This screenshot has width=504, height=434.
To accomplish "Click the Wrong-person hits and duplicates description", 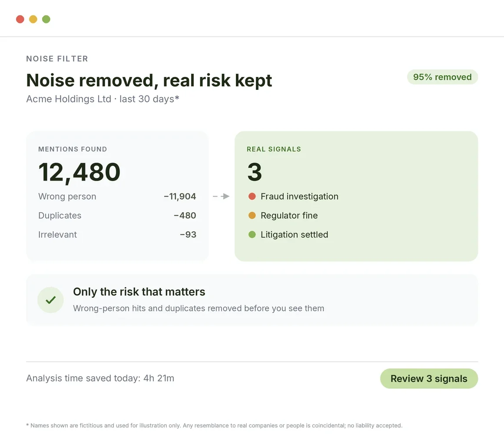I will point(199,308).
